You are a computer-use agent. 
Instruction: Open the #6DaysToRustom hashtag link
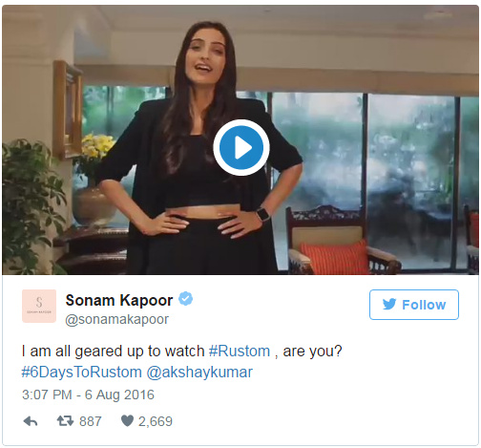coord(81,372)
